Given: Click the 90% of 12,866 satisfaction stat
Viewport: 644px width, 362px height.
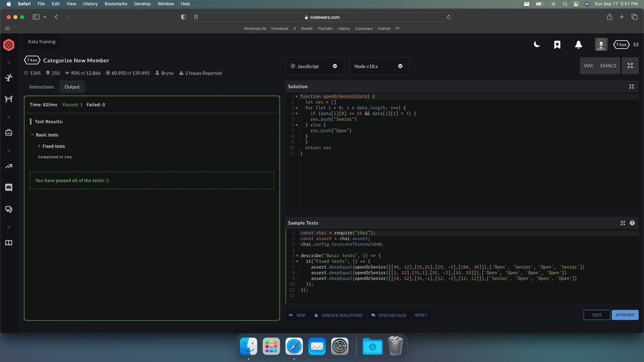Looking at the screenshot, I should (83, 73).
